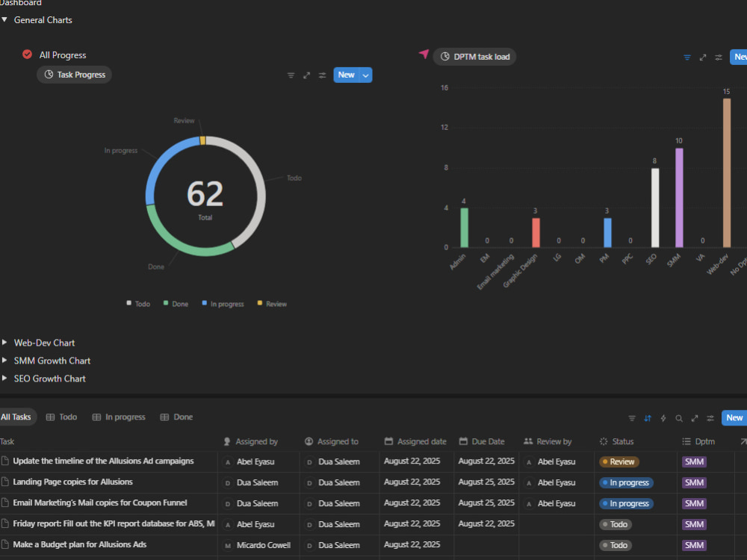The image size is (747, 560).
Task: Toggle Todo legend item in donut chart
Action: point(138,304)
